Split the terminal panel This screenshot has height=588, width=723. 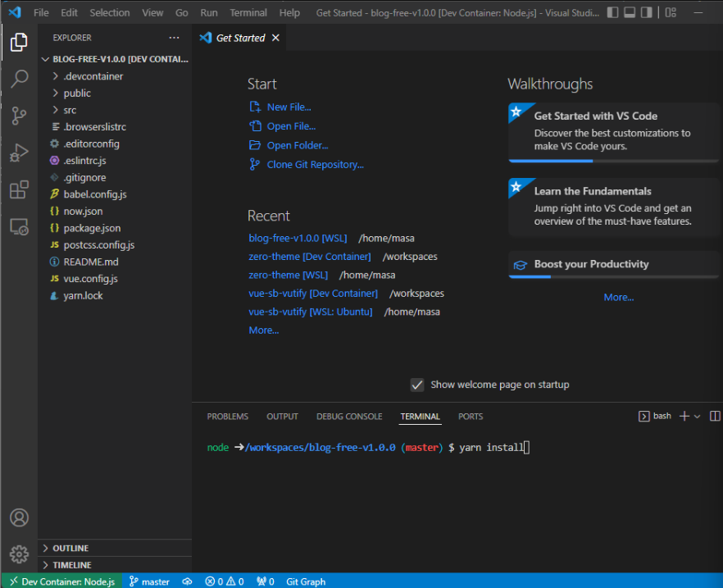pos(715,416)
